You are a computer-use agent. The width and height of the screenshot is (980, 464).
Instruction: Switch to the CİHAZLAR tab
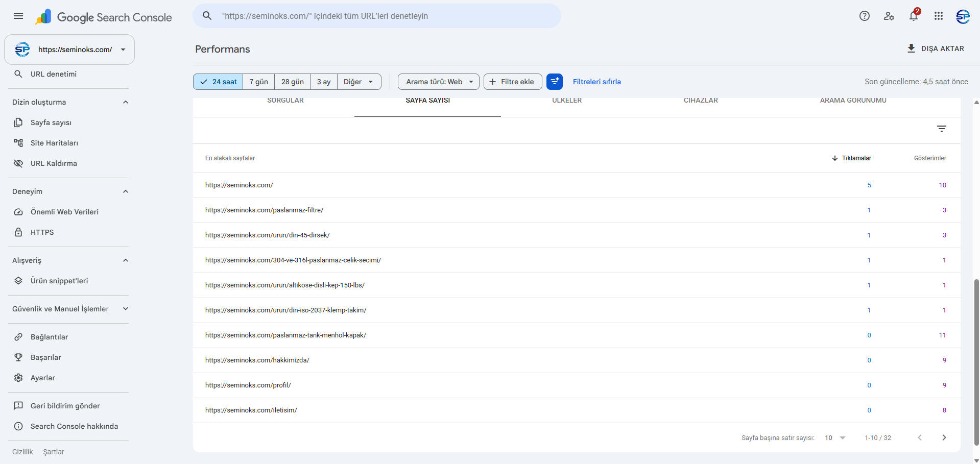pos(701,102)
